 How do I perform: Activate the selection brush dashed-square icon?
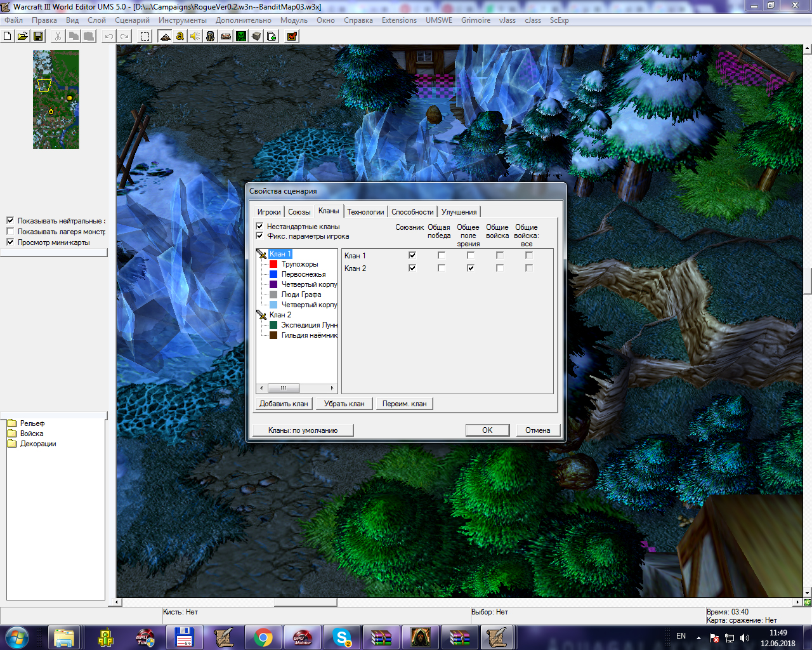(x=145, y=36)
